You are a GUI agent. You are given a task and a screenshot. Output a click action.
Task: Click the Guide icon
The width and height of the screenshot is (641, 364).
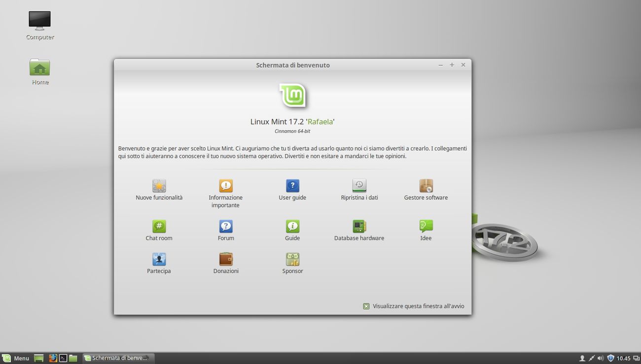pyautogui.click(x=292, y=229)
